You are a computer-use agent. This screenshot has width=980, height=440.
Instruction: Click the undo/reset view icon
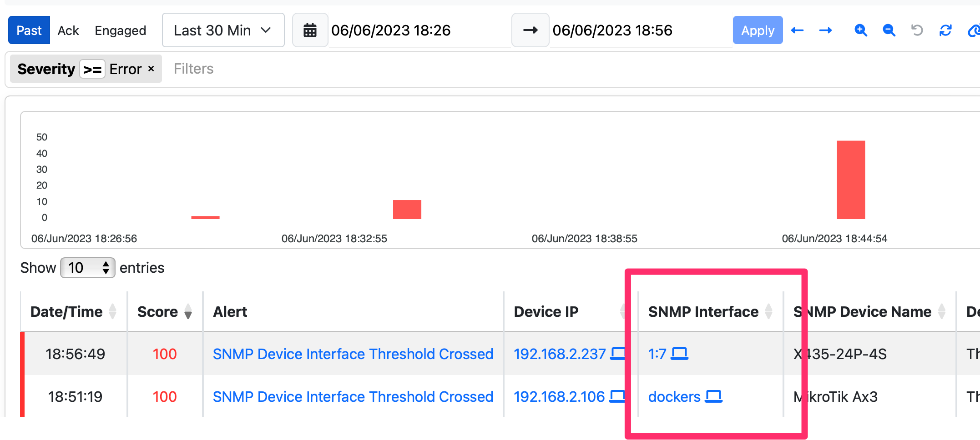[916, 30]
